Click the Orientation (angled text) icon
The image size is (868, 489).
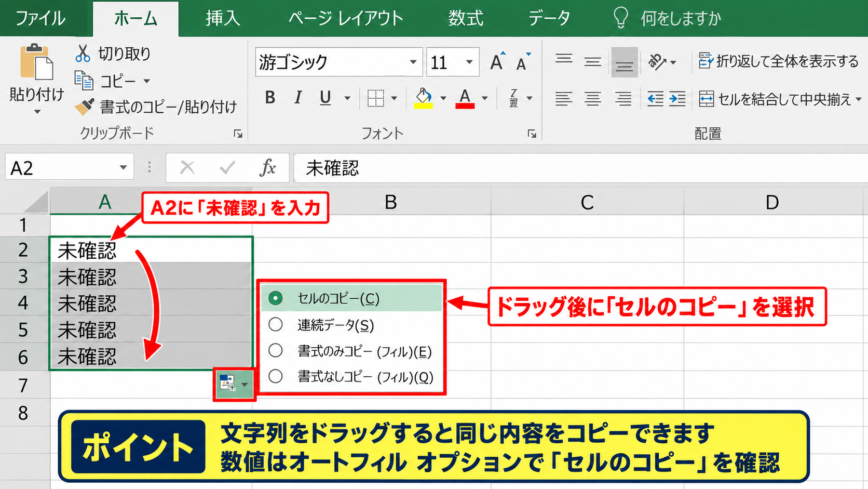coord(657,62)
